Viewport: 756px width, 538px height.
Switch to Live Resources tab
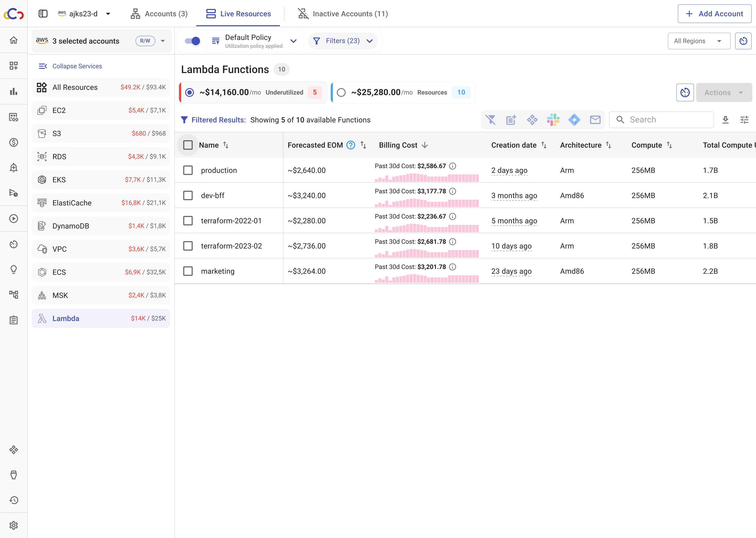pos(238,14)
